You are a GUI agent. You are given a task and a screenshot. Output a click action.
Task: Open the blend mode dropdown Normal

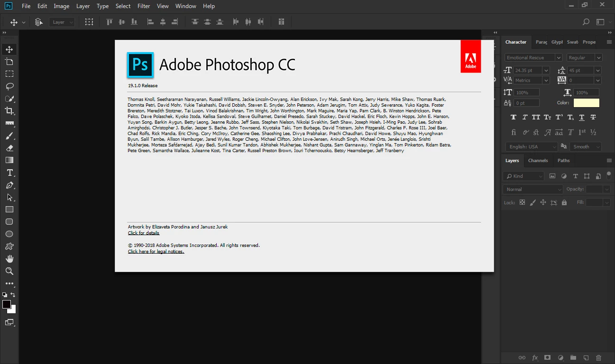point(532,189)
